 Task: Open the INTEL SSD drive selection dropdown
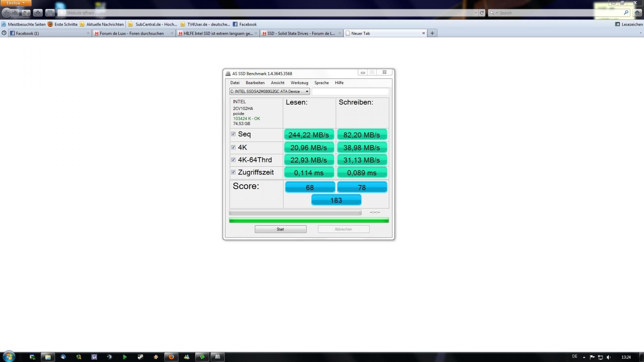click(269, 91)
